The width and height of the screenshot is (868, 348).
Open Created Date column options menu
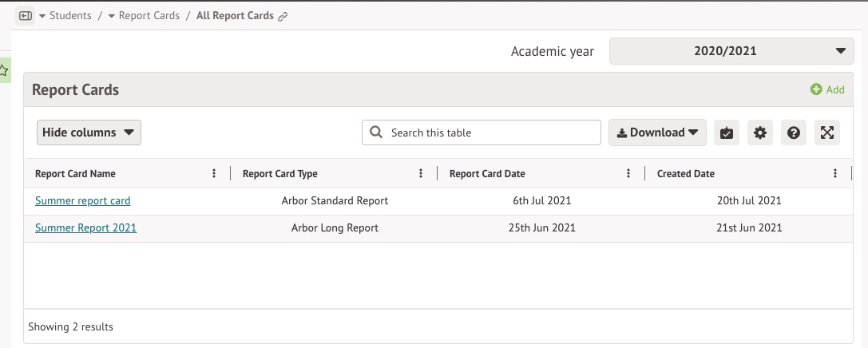click(835, 173)
